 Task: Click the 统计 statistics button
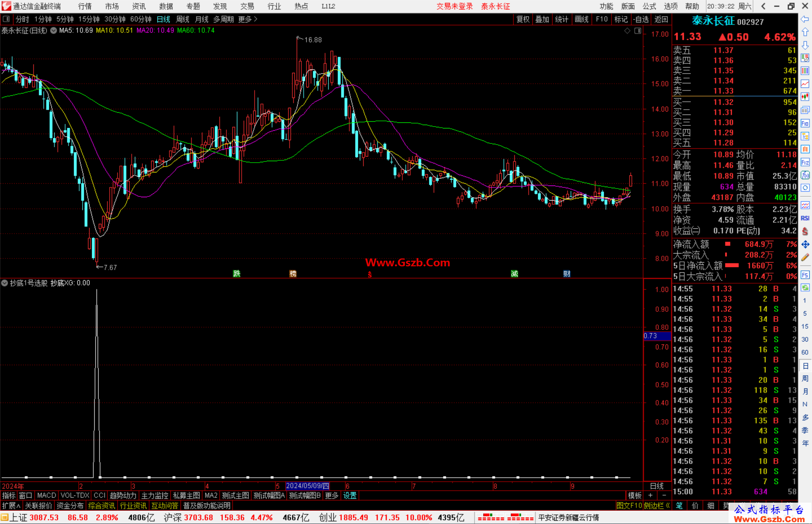click(x=562, y=19)
